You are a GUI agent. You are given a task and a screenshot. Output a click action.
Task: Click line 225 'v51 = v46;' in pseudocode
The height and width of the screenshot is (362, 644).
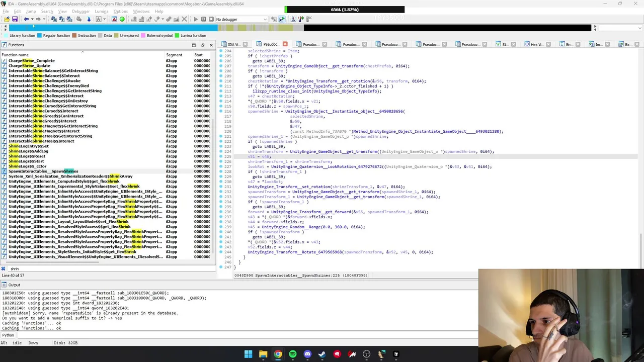pos(259,156)
